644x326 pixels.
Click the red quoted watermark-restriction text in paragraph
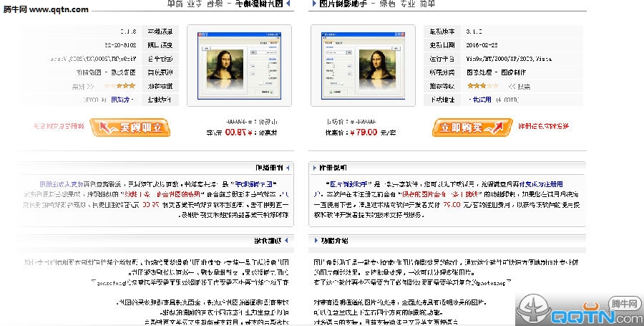[x=439, y=194]
